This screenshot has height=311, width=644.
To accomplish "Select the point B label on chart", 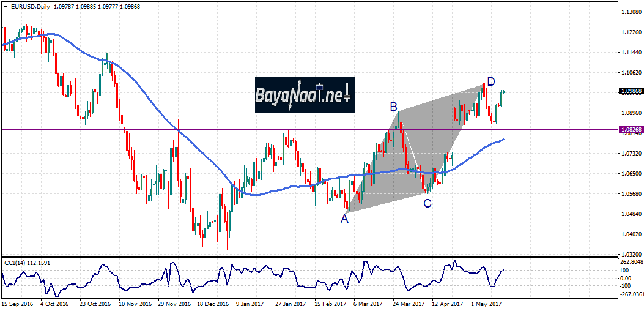I will pos(394,107).
